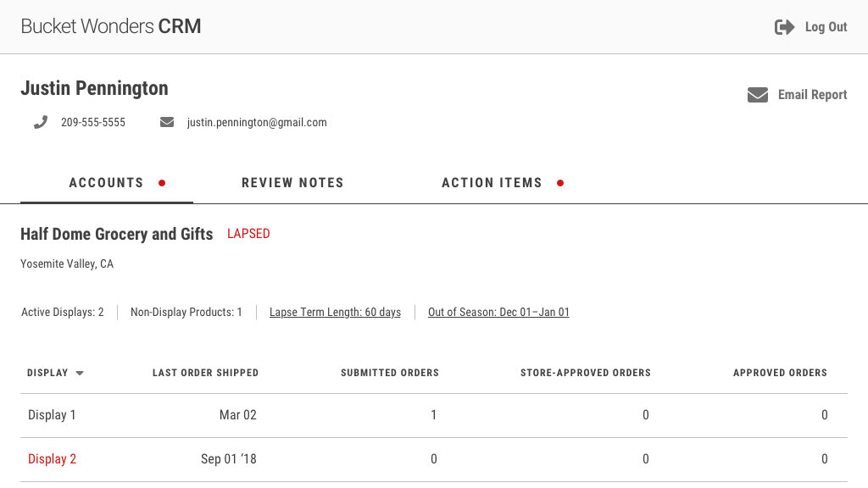Click the red LAPSED status label
868x488 pixels.
pyautogui.click(x=248, y=234)
